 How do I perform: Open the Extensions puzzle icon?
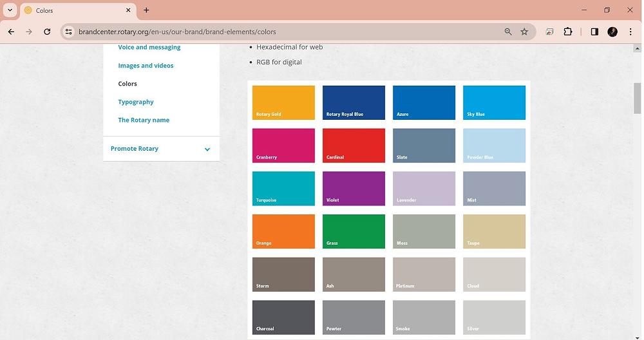tap(568, 32)
